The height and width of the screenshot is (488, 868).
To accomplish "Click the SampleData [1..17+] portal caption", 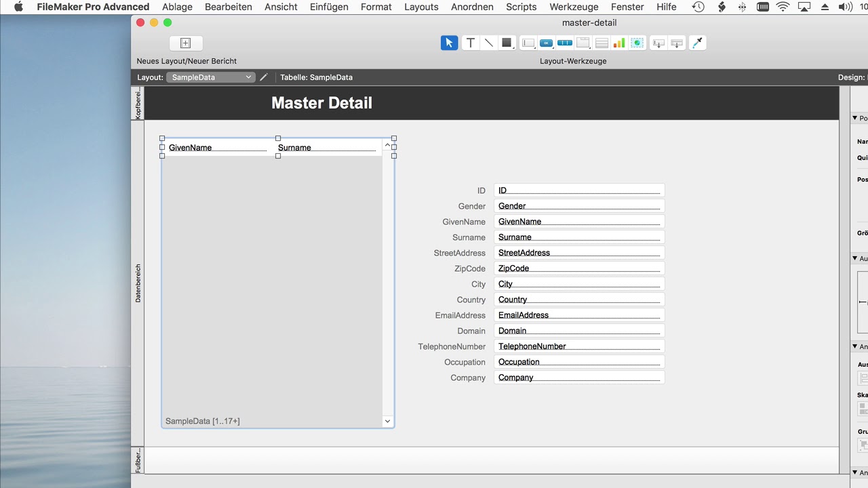I will (203, 421).
